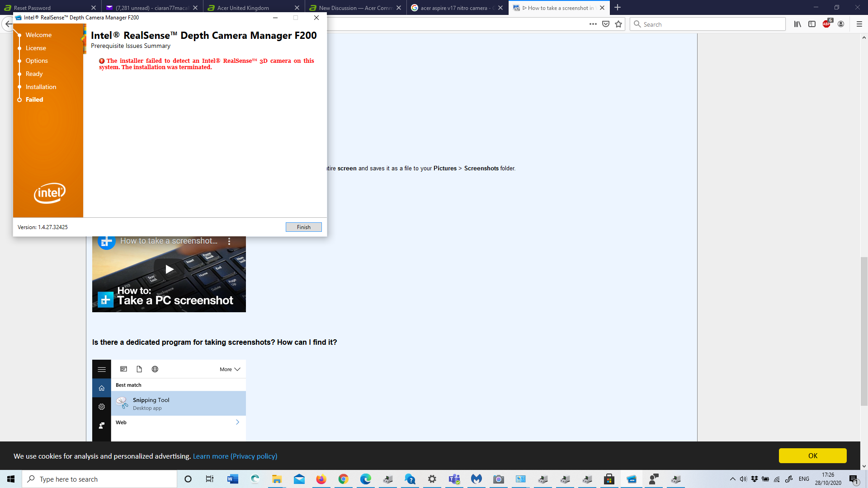Viewport: 868px width, 488px height.
Task: Click the Type here to search box
Action: coord(99,479)
